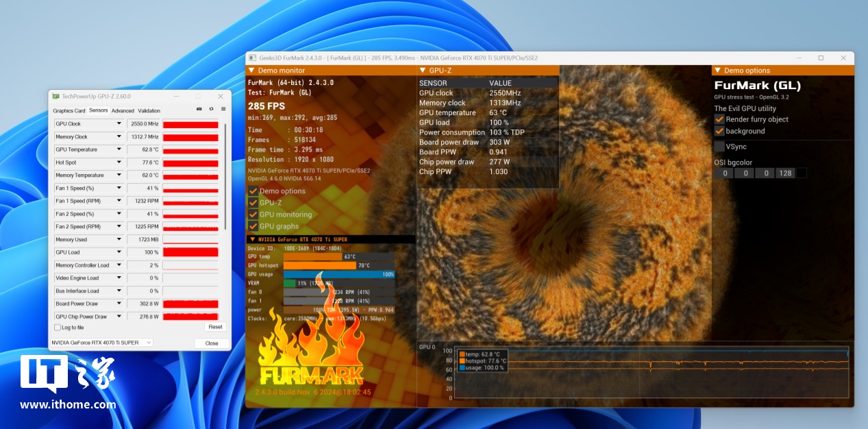Click the GPU-Z screenshot camera icon
Screen dimensions: 868x429
199,110
